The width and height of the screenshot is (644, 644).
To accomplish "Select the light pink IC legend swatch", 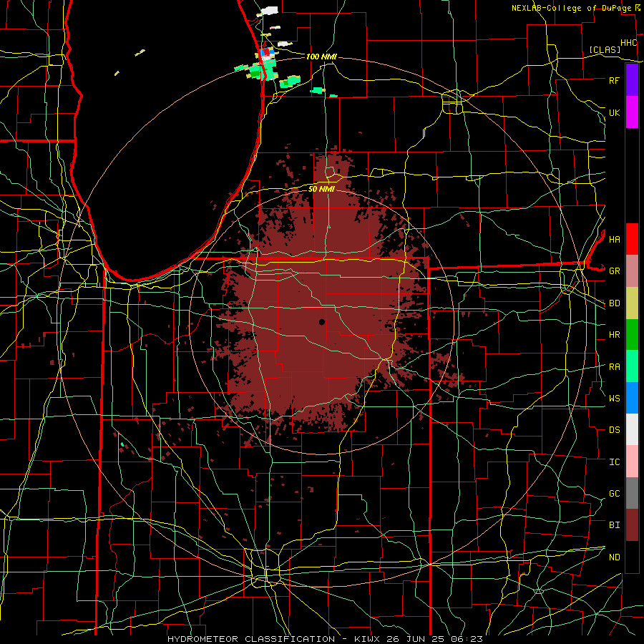I will [x=632, y=462].
